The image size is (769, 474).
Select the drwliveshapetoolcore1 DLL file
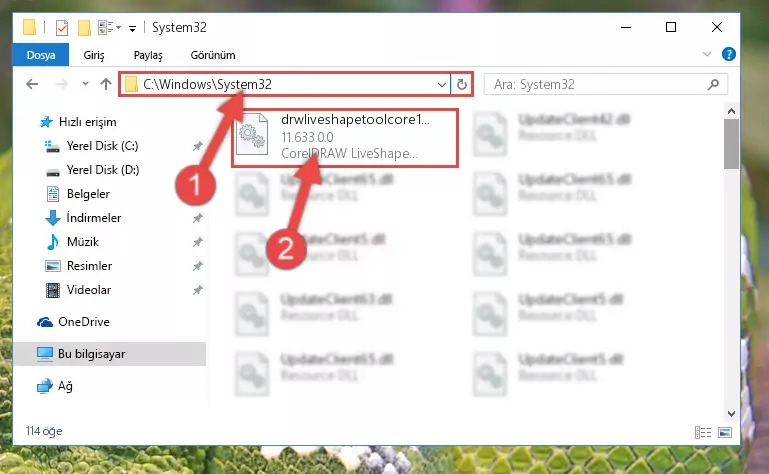point(345,138)
